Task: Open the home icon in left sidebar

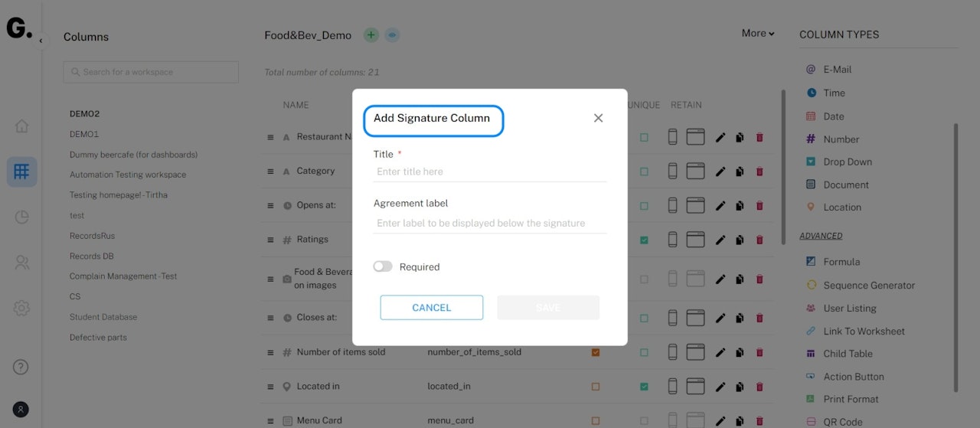Action: tap(21, 126)
